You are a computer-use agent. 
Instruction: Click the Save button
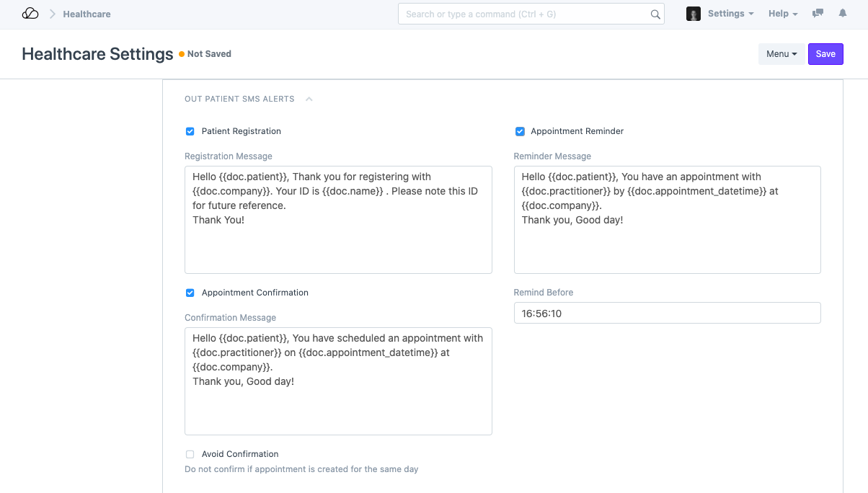825,53
